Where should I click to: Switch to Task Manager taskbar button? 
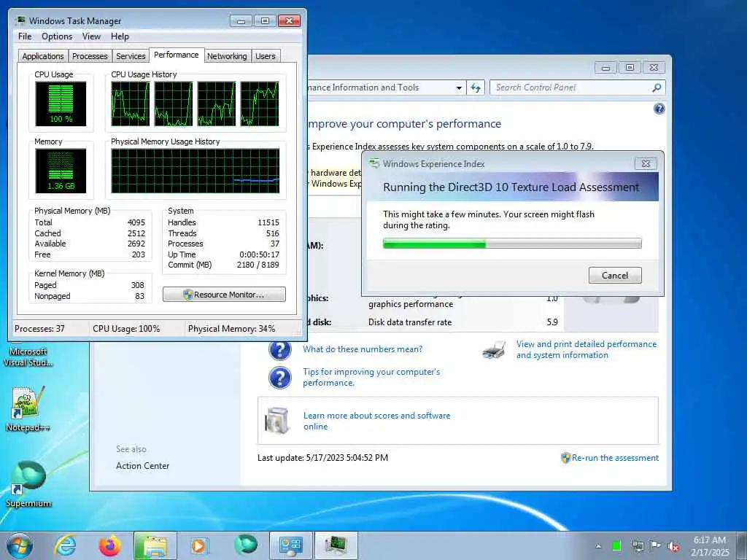pyautogui.click(x=336, y=545)
